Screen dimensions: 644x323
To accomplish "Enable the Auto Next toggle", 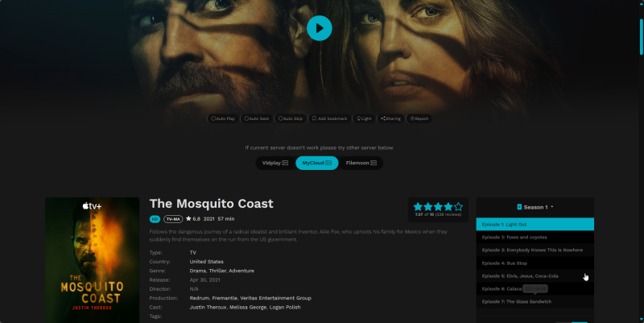I will [x=256, y=118].
